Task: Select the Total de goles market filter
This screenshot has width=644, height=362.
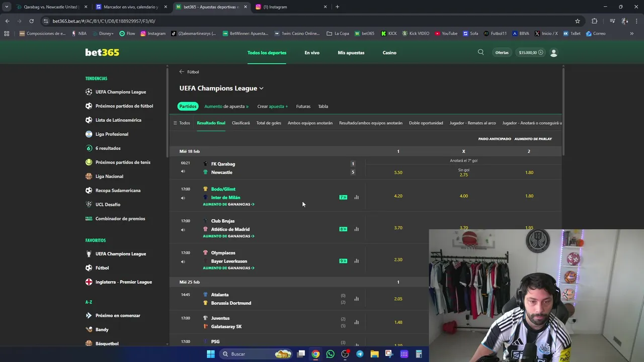Action: 269,123
